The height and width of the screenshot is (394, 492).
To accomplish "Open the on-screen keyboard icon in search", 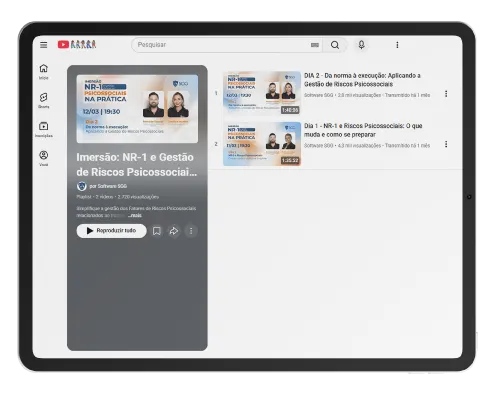I will pos(315,45).
